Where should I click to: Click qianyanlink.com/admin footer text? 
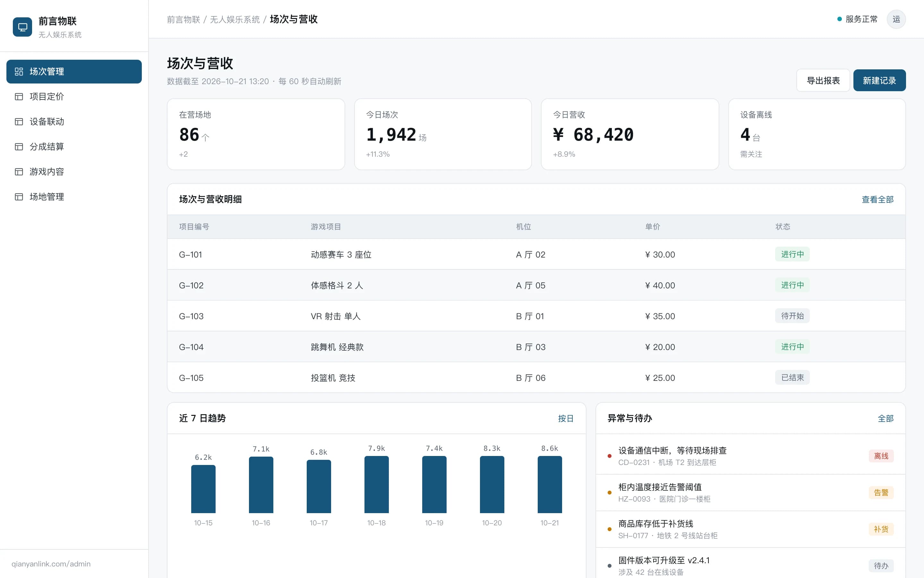51,564
